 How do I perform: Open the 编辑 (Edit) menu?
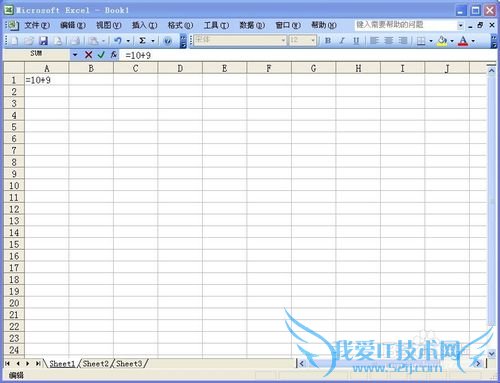tap(73, 25)
